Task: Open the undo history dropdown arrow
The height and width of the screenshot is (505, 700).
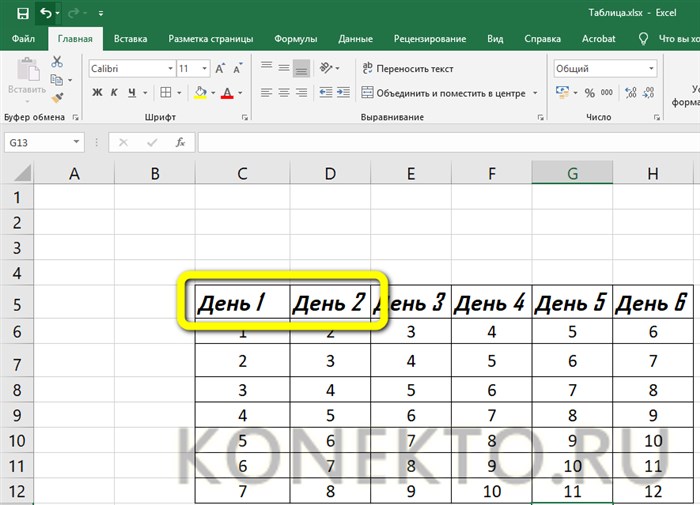Action: (58, 13)
